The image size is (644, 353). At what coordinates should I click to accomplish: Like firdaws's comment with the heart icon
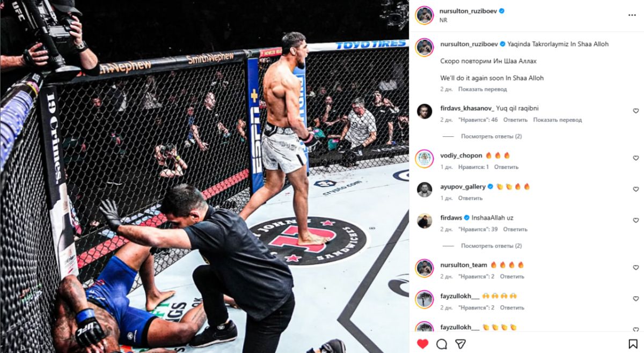pos(636,220)
